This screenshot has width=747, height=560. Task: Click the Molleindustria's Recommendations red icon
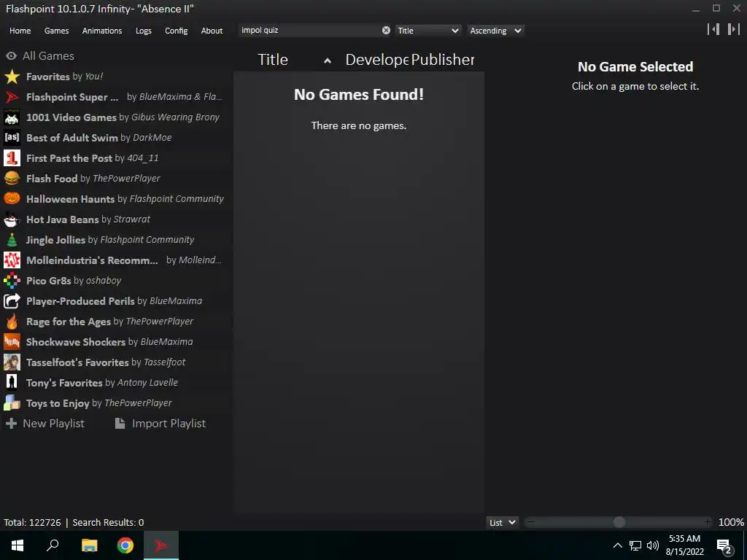coord(12,260)
